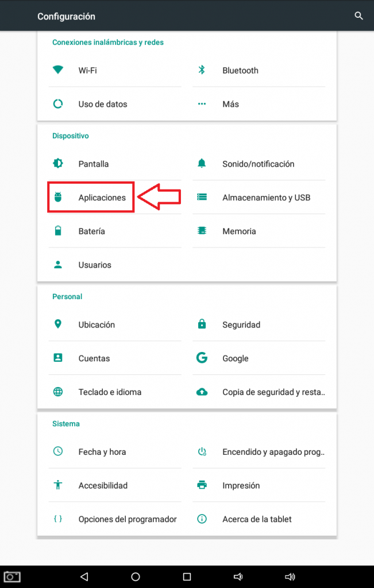Tap the Android back navigation button
This screenshot has height=588, width=374.
tap(84, 577)
